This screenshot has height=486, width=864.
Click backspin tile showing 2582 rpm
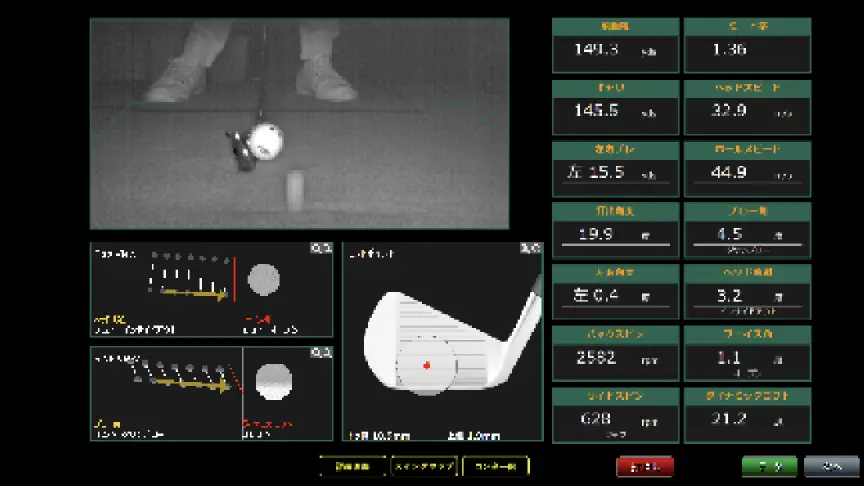[615, 353]
